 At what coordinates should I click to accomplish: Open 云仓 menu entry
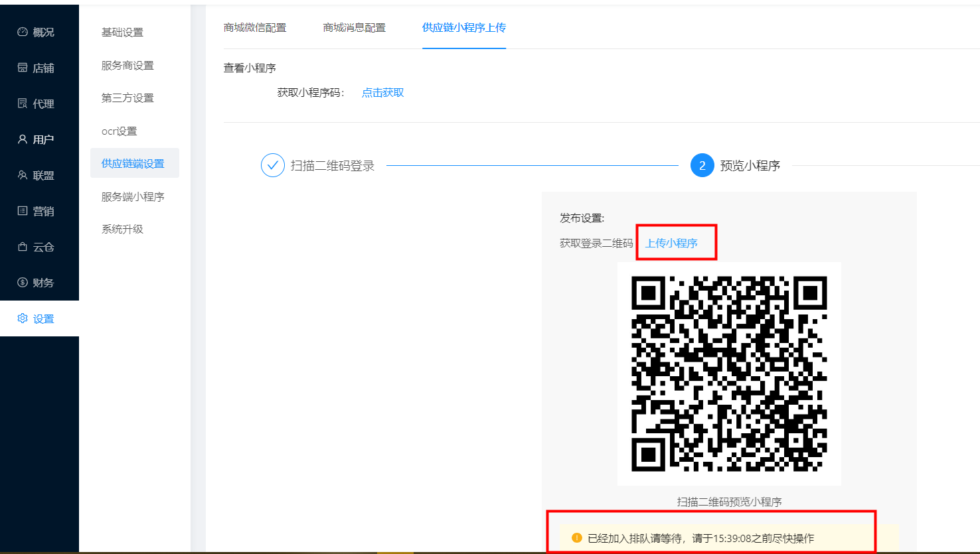(39, 247)
